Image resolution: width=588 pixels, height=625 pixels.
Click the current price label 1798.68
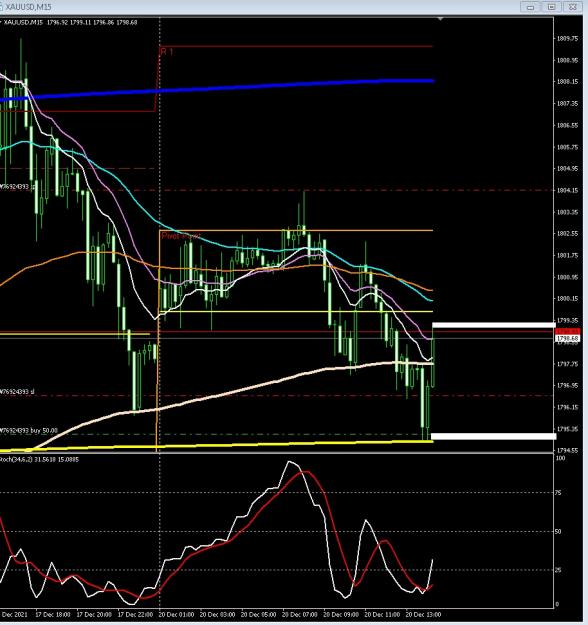(568, 338)
